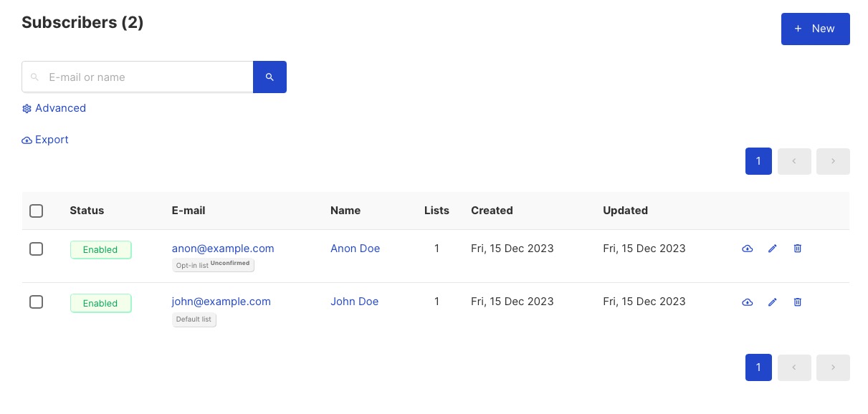
Task: Edit the John Doe subscriber
Action: [x=772, y=302]
